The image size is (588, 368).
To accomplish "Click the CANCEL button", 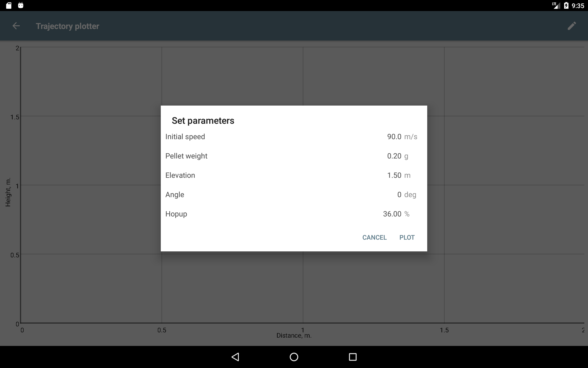I will pyautogui.click(x=374, y=237).
